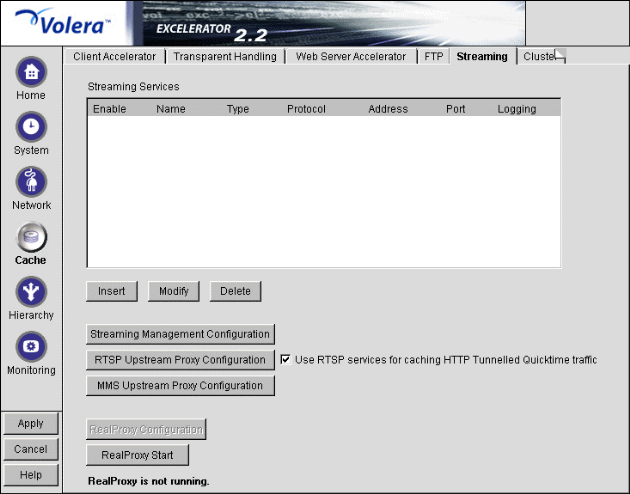The image size is (630, 494).
Task: Show more tabs via corner arrow
Action: pyautogui.click(x=560, y=56)
